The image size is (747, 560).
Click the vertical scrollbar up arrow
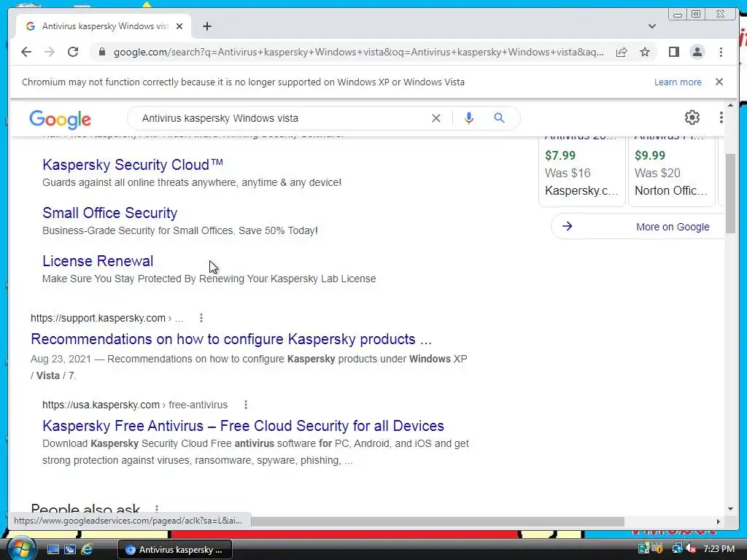731,105
